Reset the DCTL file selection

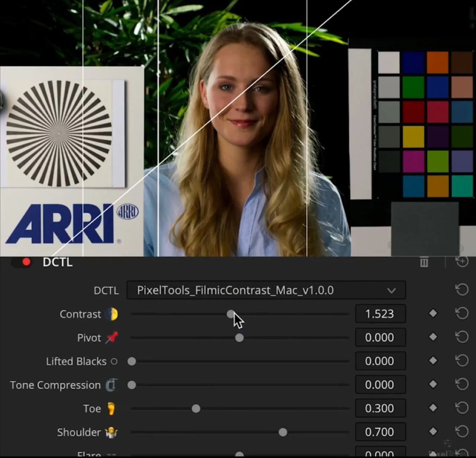tap(462, 290)
